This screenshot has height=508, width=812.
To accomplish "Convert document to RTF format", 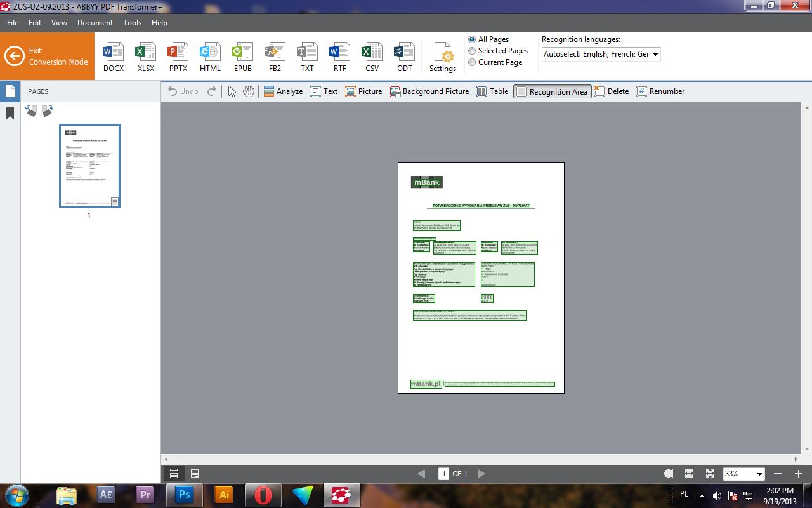I will click(x=339, y=57).
